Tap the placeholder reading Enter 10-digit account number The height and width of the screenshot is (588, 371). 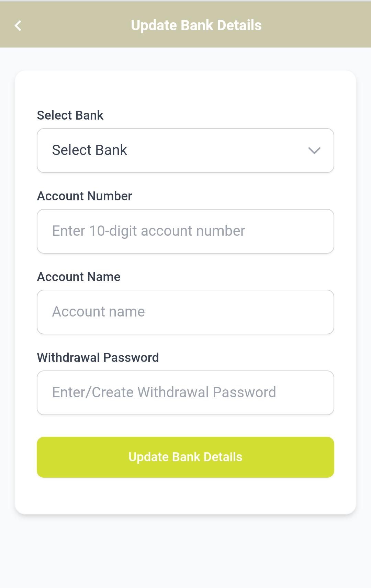(x=148, y=231)
